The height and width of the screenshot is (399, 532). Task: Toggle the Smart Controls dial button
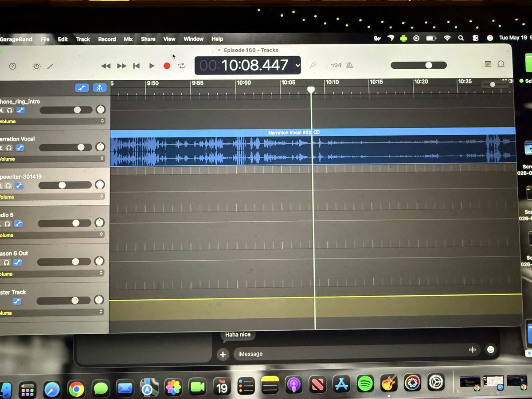coord(36,66)
